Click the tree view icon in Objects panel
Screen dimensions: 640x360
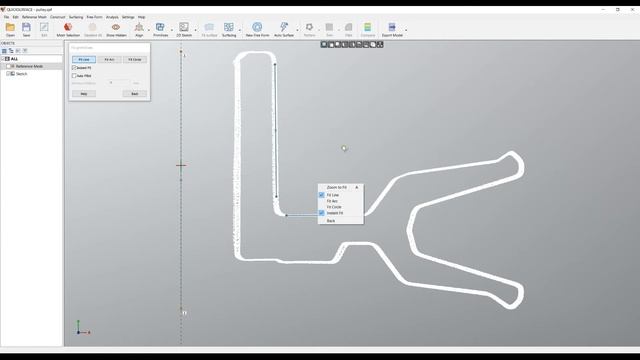point(11,51)
